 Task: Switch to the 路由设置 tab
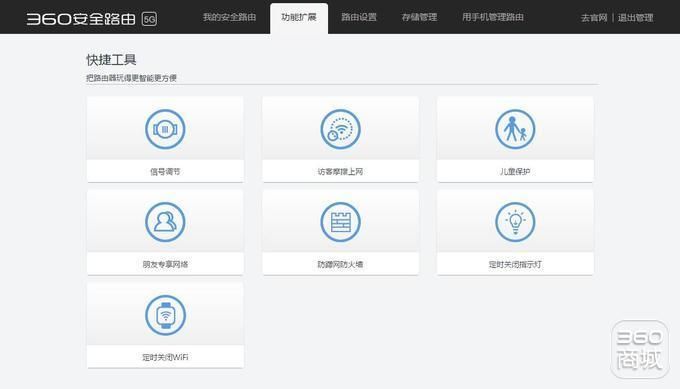[x=359, y=17]
